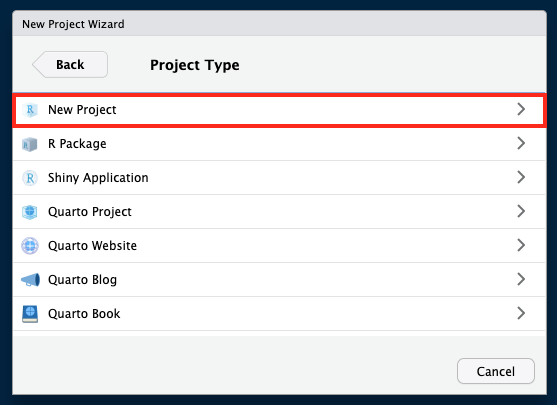This screenshot has height=405, width=557.
Task: Open the Quarto Book chevron arrow
Action: (x=521, y=313)
